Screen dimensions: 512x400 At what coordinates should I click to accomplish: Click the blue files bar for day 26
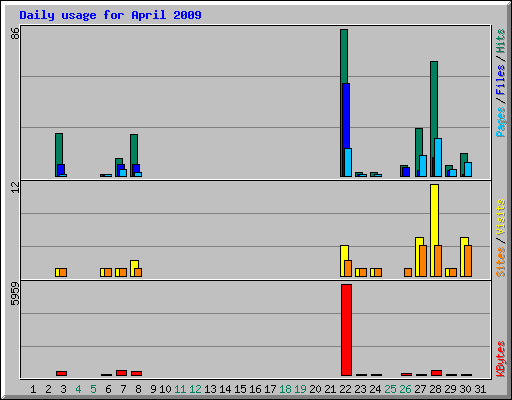coord(406,172)
